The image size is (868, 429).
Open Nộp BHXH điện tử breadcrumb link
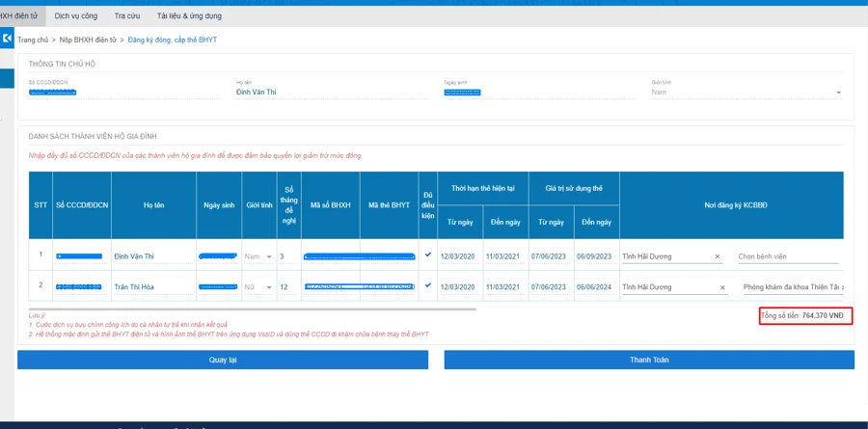[88, 40]
